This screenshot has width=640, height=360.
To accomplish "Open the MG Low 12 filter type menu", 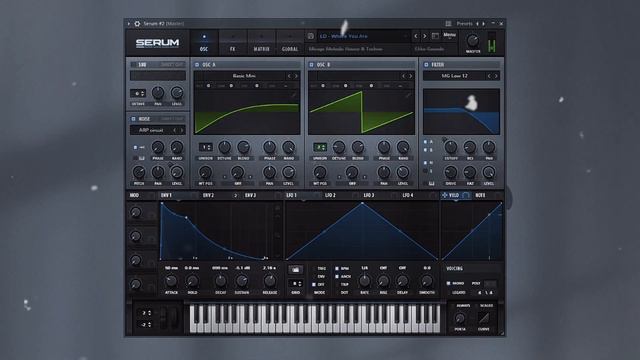I will 454,76.
